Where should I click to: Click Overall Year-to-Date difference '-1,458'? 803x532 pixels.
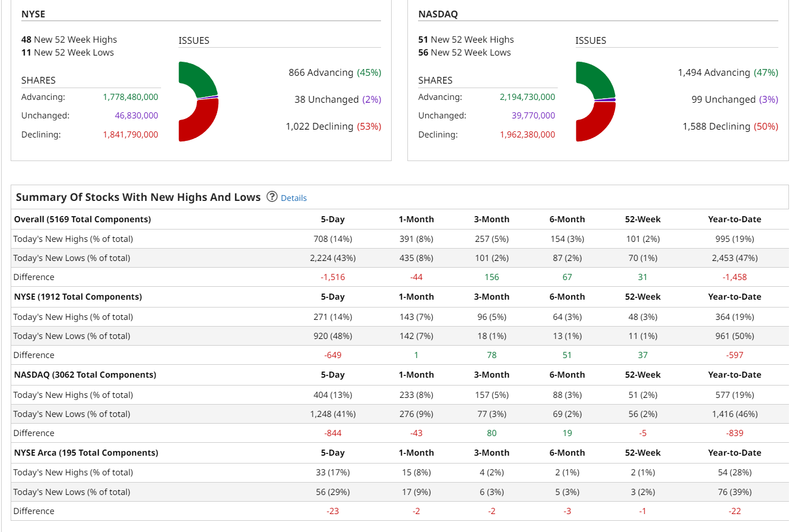[x=735, y=277]
